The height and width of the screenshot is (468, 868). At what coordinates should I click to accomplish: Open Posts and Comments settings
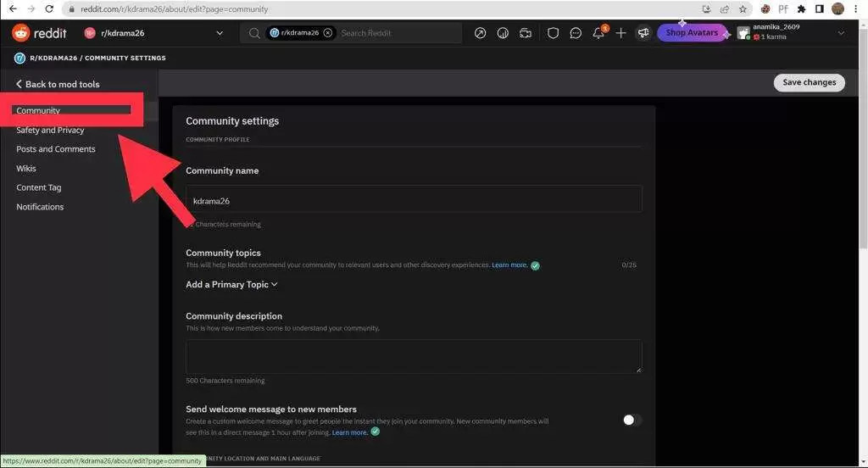pos(56,149)
